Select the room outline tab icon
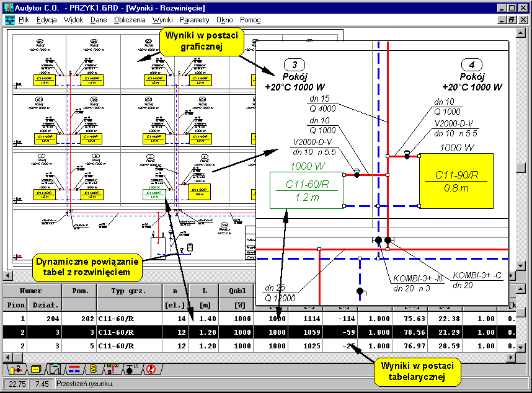The image size is (532, 393). click(x=55, y=369)
